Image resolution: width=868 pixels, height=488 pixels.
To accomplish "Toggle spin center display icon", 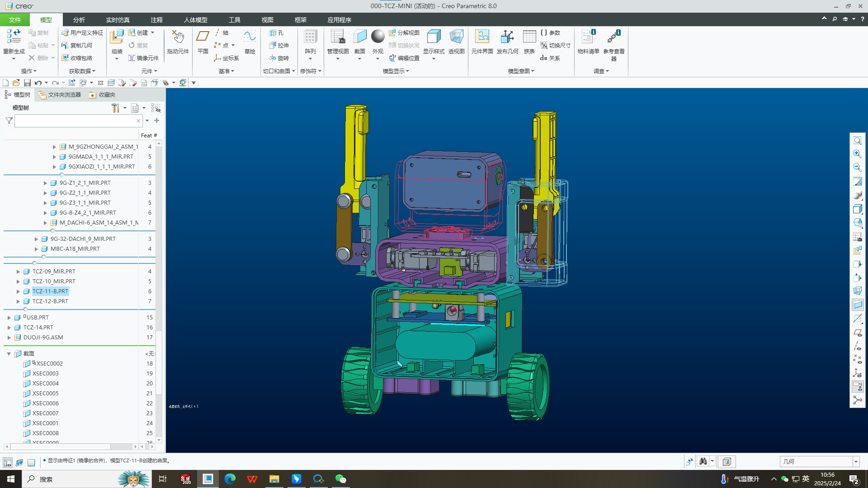I will [x=857, y=400].
